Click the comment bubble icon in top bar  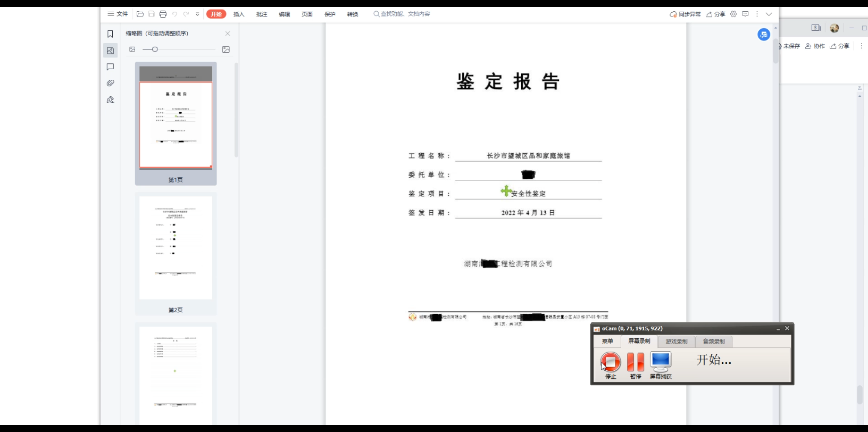coord(745,14)
